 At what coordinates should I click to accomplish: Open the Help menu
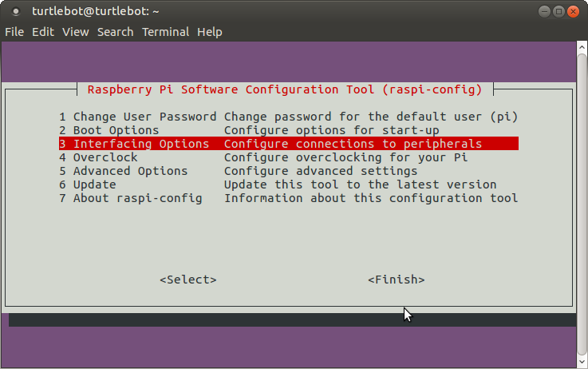(x=210, y=32)
